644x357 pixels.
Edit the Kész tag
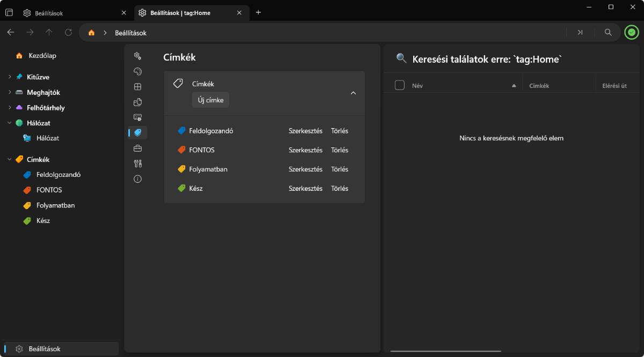tap(305, 189)
